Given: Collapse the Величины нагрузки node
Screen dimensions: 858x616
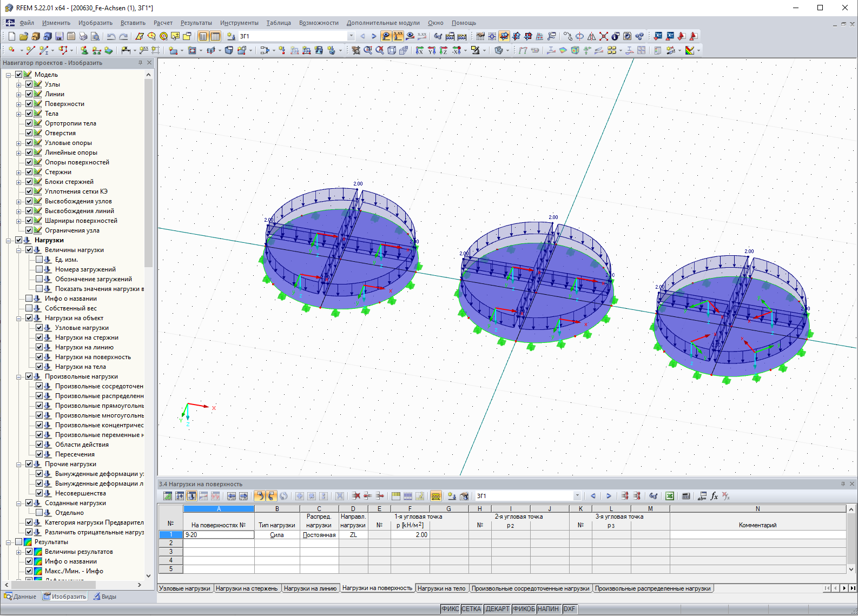Looking at the screenshot, I should click(x=19, y=250).
